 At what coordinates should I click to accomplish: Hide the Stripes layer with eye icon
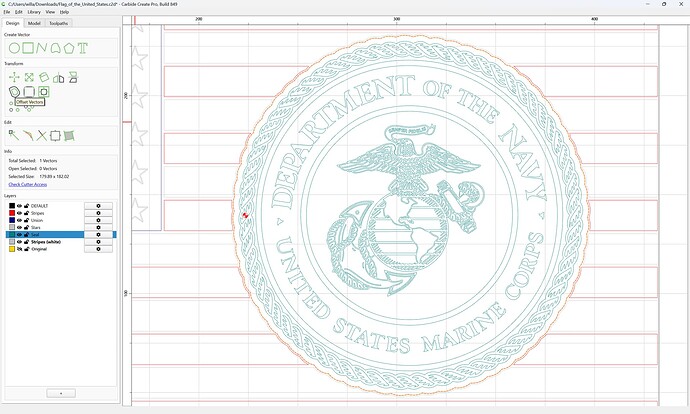(19, 213)
